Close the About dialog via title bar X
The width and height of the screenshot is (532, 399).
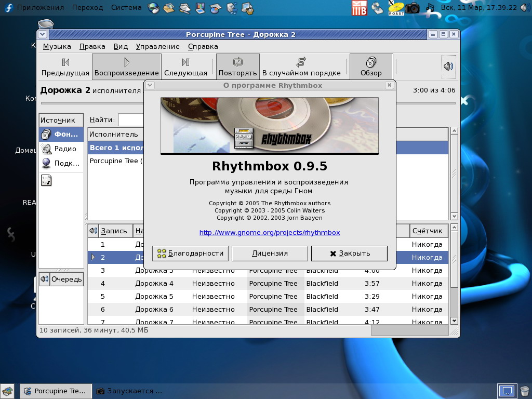click(x=390, y=85)
